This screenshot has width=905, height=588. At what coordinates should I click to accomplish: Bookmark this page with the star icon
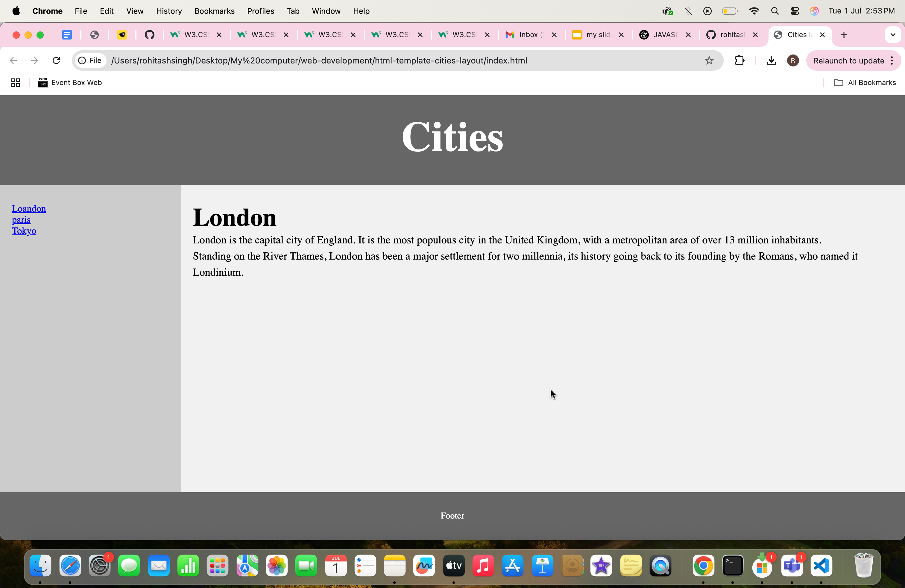(x=709, y=60)
